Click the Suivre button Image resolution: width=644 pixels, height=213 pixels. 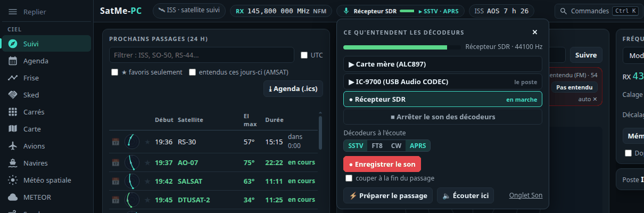click(585, 55)
